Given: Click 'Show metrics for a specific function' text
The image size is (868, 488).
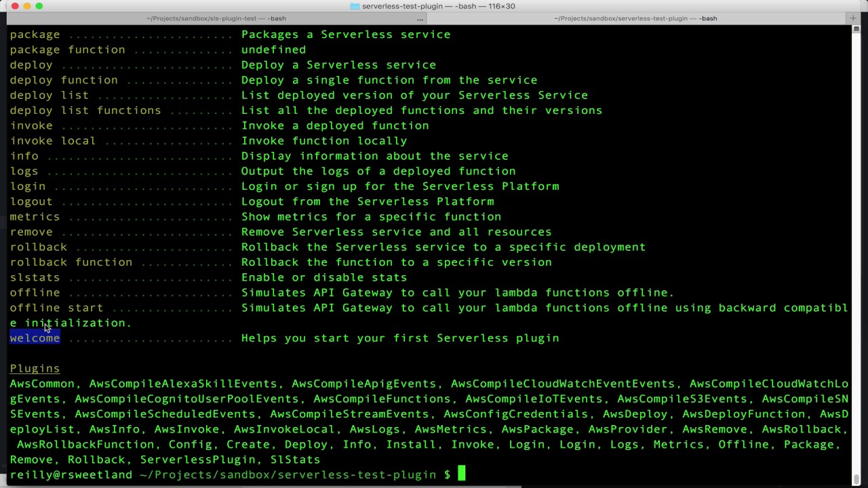Looking at the screenshot, I should (x=371, y=217).
